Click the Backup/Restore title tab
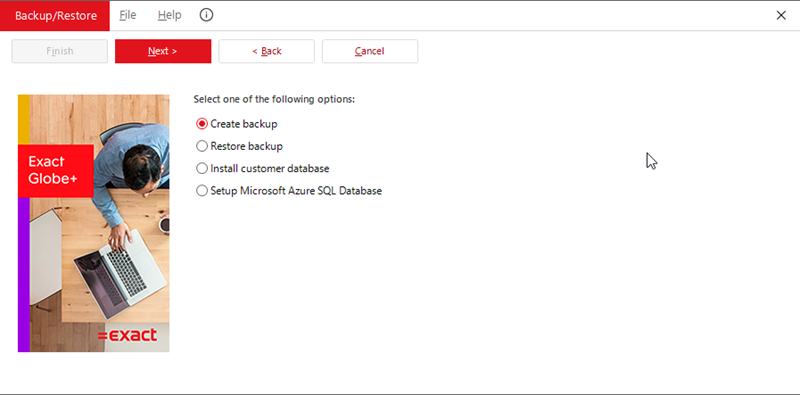This screenshot has width=800, height=395. (x=55, y=16)
